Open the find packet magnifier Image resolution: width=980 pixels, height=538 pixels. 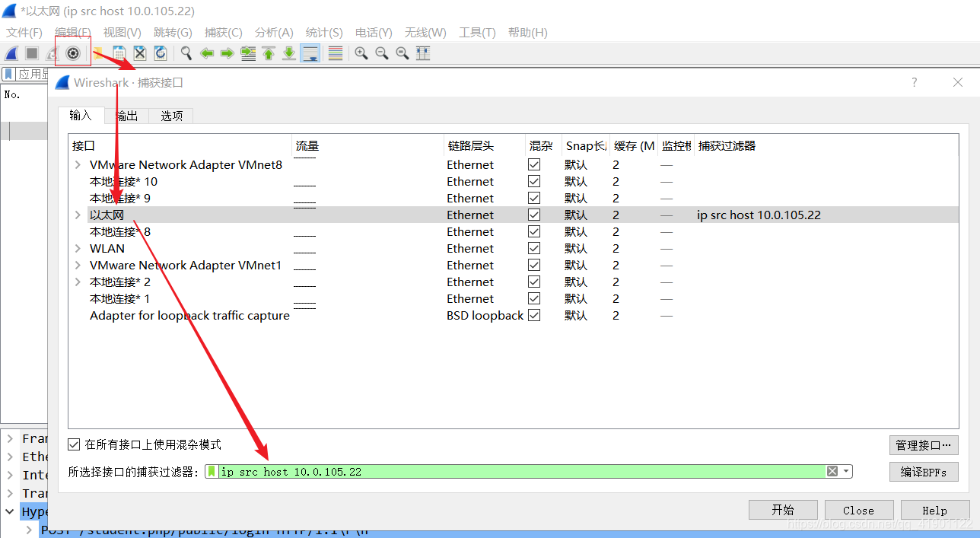coord(186,53)
